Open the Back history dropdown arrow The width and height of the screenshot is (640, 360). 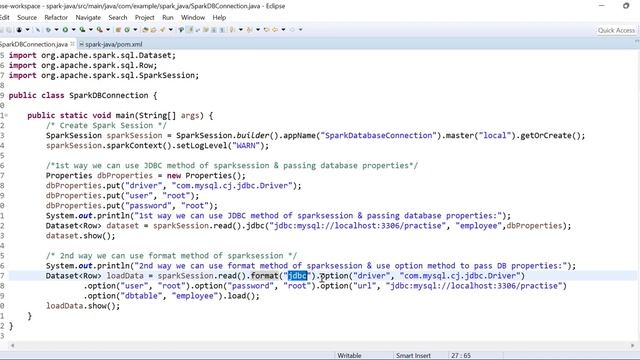click(x=283, y=29)
